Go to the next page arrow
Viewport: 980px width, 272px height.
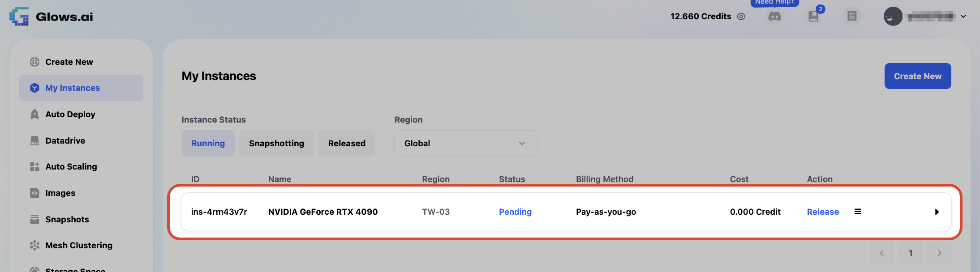pyautogui.click(x=939, y=253)
